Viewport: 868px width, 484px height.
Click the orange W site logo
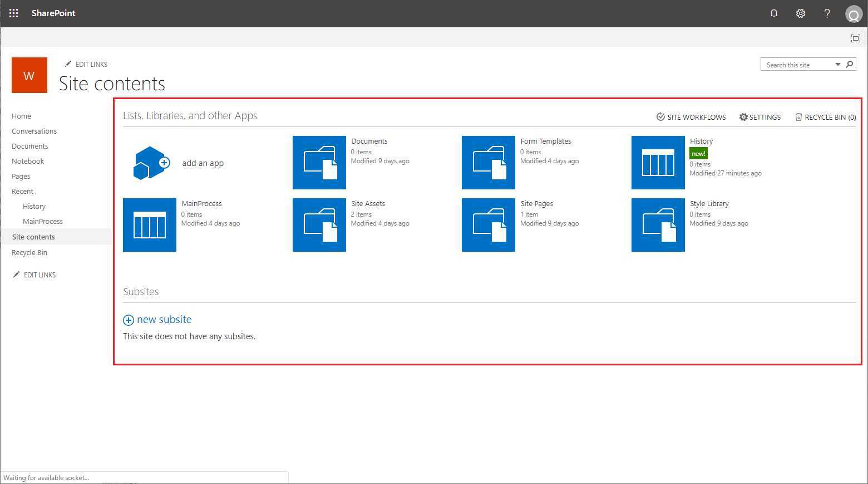pyautogui.click(x=29, y=75)
